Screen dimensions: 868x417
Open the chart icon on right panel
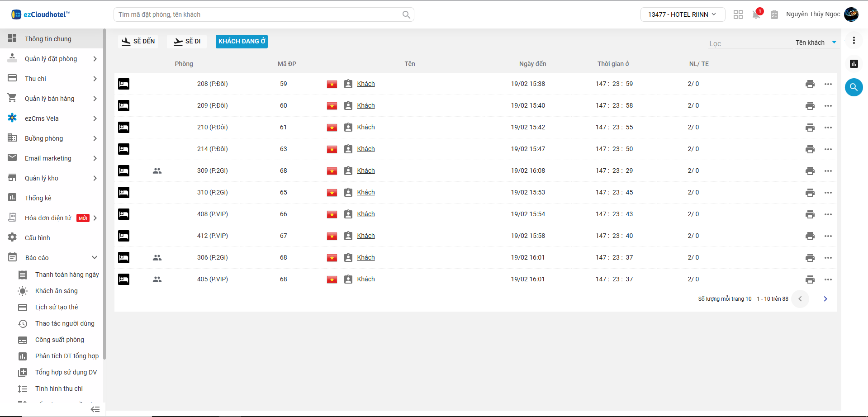[x=854, y=64]
